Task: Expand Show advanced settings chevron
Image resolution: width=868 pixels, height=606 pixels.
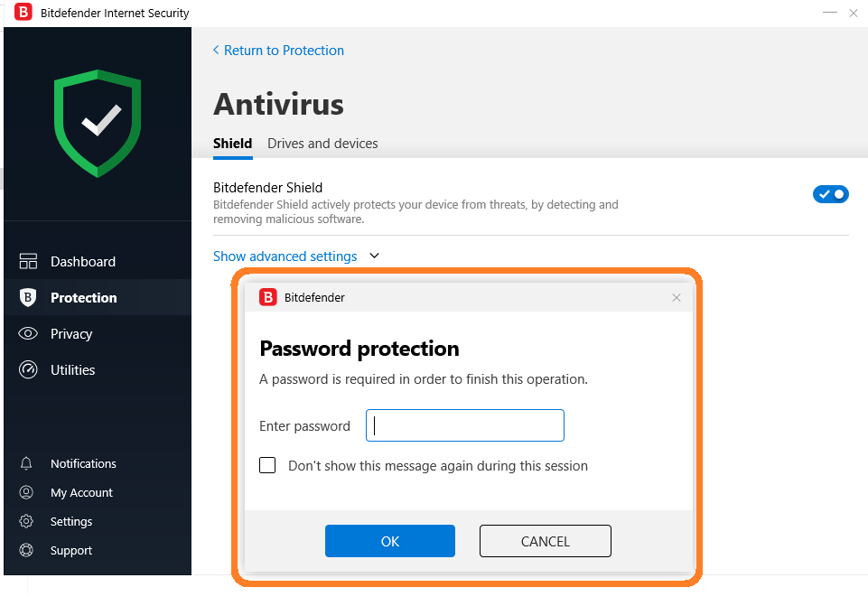Action: click(x=375, y=256)
